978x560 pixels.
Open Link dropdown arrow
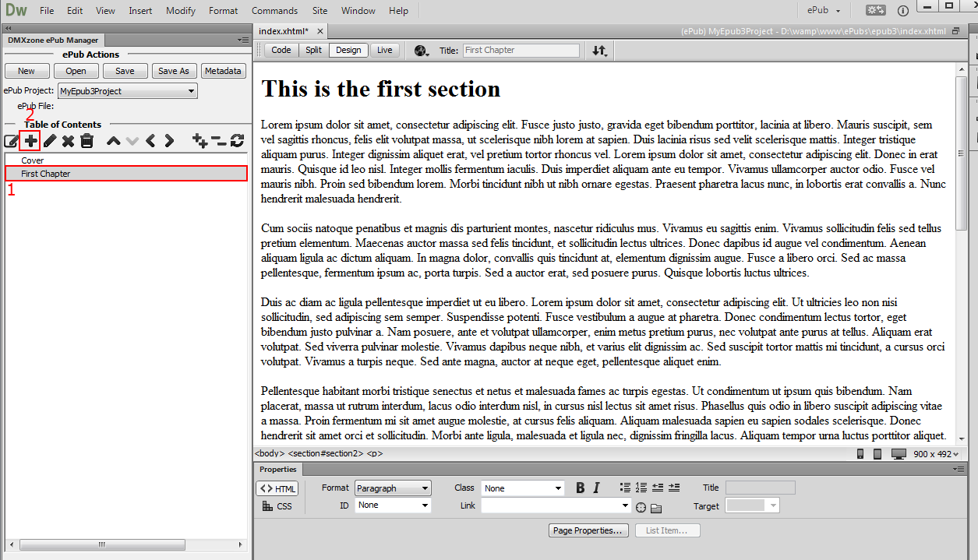pos(625,505)
